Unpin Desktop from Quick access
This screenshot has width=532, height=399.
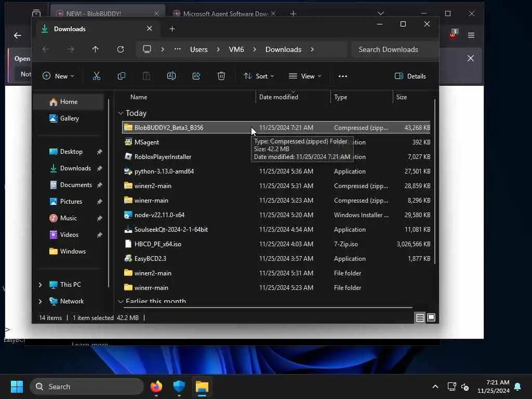click(99, 152)
